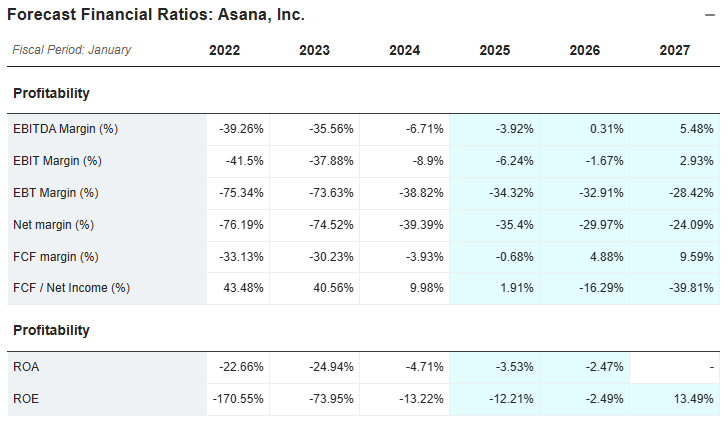Select the EBIT Margin (%) row label

(57, 161)
